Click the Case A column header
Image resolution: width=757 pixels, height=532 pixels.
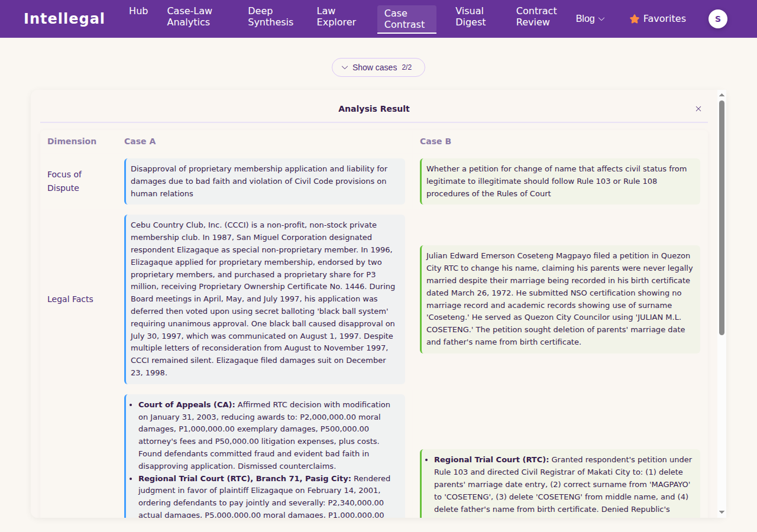point(140,141)
